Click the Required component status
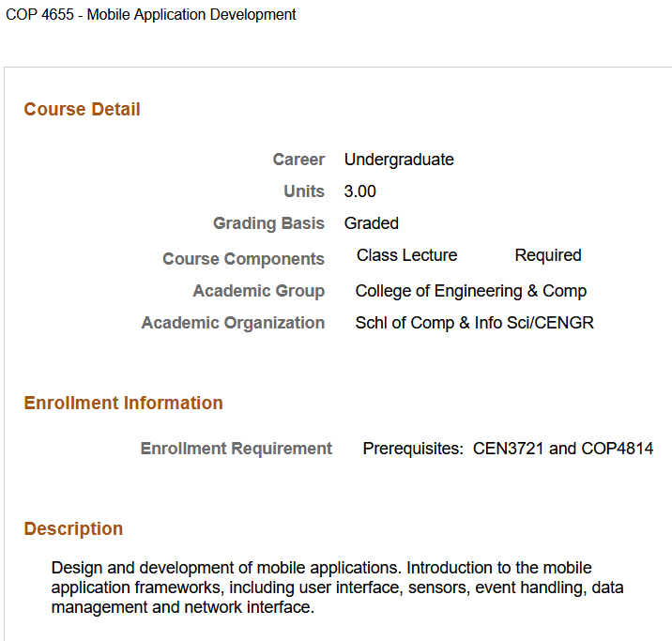The image size is (672, 641). pyautogui.click(x=548, y=255)
